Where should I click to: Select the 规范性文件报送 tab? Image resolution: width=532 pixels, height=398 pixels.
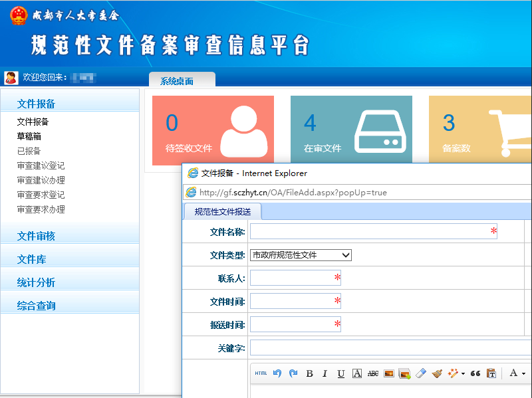pos(223,212)
